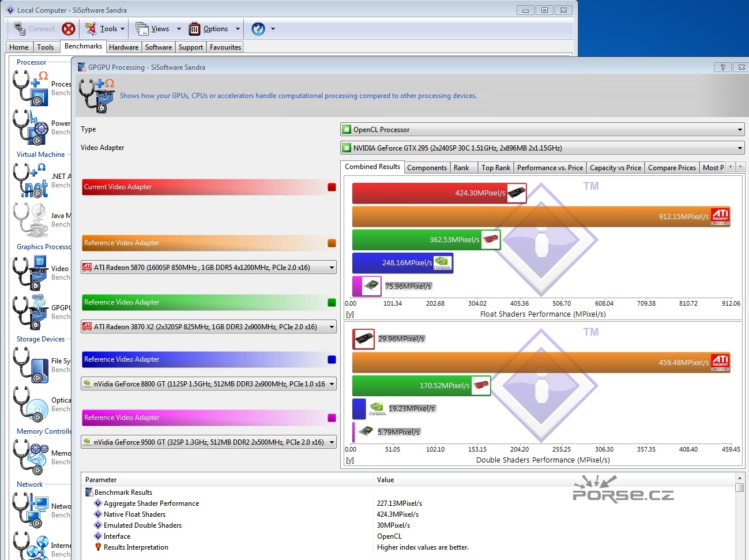Open the .NET benchmark icon
Screen dimensions: 749x560
(x=31, y=181)
